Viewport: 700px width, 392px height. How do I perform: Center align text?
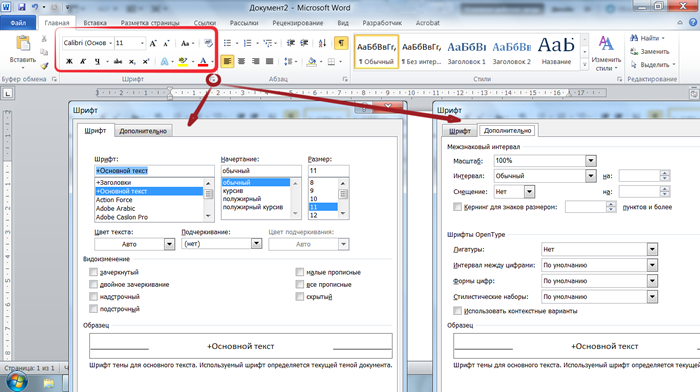[242, 61]
